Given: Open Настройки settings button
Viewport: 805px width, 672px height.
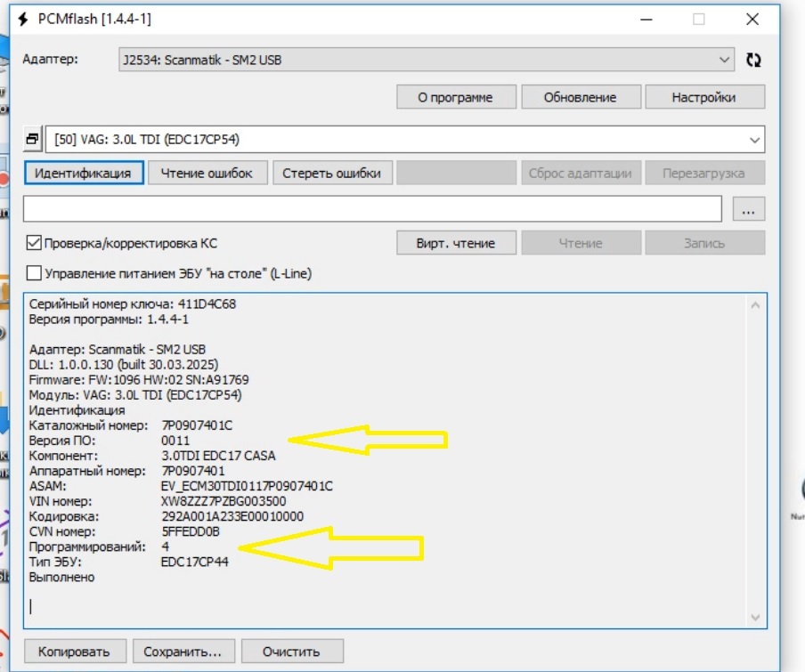Looking at the screenshot, I should (704, 97).
